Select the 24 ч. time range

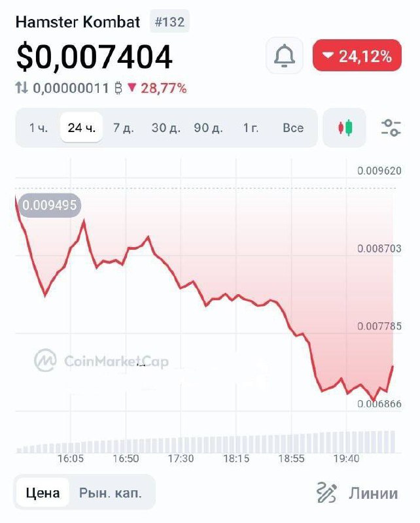[82, 127]
